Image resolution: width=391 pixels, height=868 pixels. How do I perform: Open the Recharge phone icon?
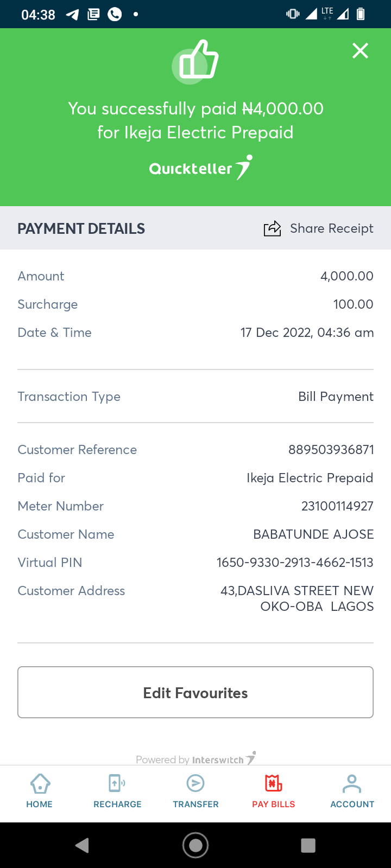click(x=117, y=784)
